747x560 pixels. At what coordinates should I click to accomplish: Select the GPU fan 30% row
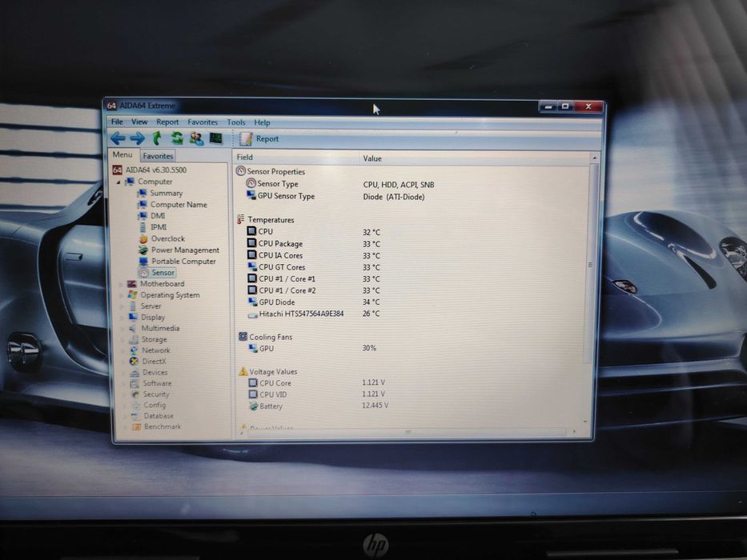point(312,349)
